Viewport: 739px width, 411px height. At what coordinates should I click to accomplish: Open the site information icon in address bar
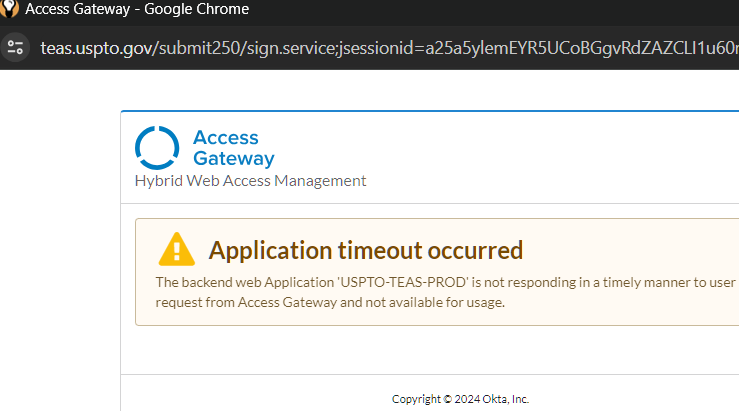pos(15,48)
